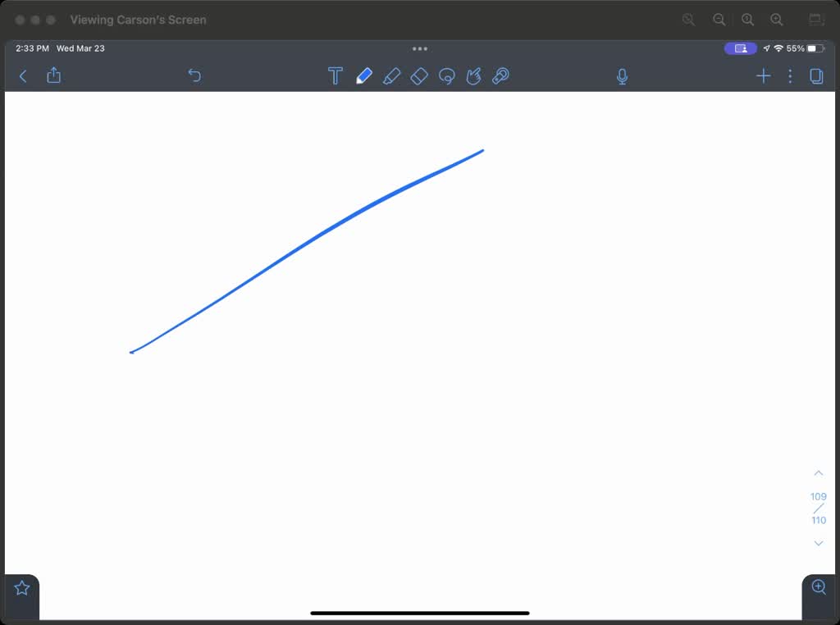Go to previous page with up chevron

818,472
